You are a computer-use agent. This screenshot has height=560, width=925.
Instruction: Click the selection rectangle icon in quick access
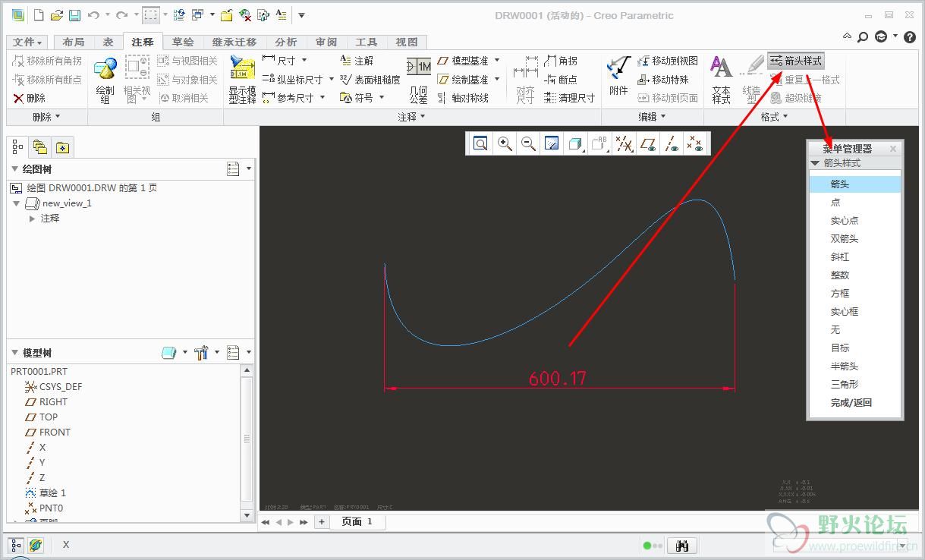click(x=149, y=14)
